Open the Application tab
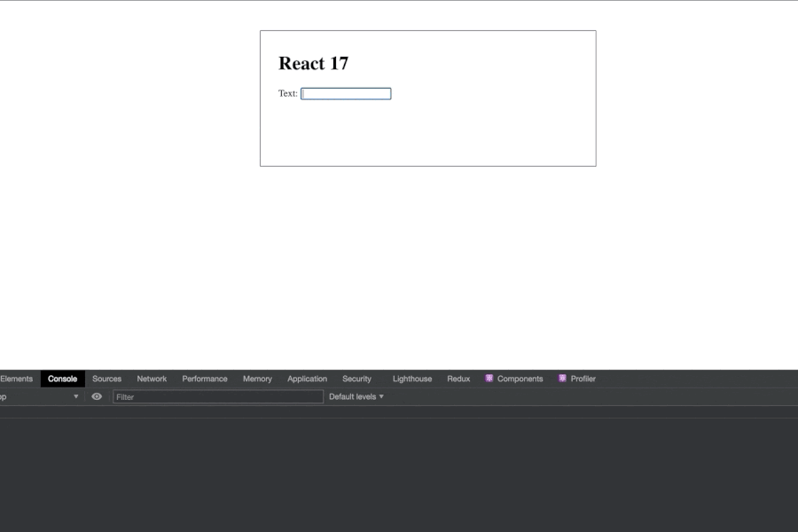This screenshot has width=798, height=532. point(307,379)
